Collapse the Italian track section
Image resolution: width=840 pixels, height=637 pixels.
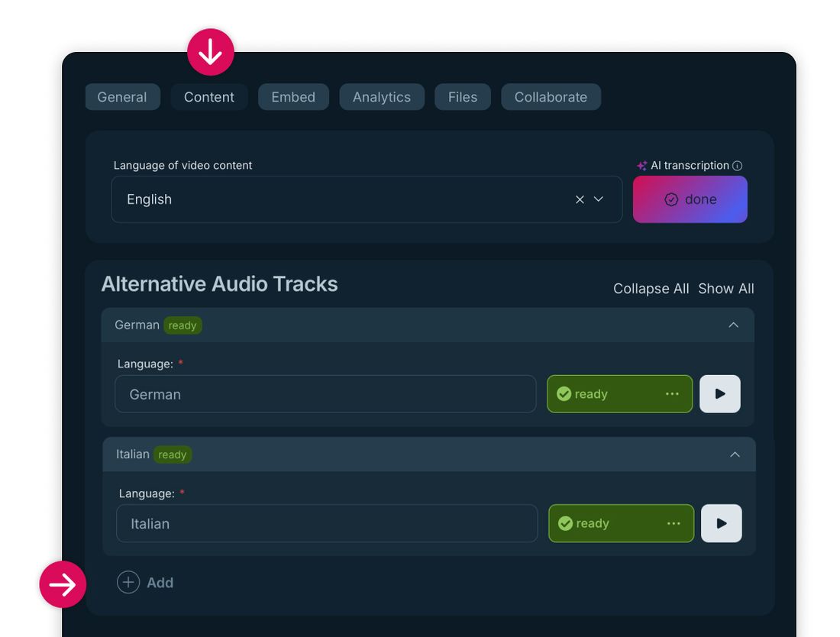[735, 455]
